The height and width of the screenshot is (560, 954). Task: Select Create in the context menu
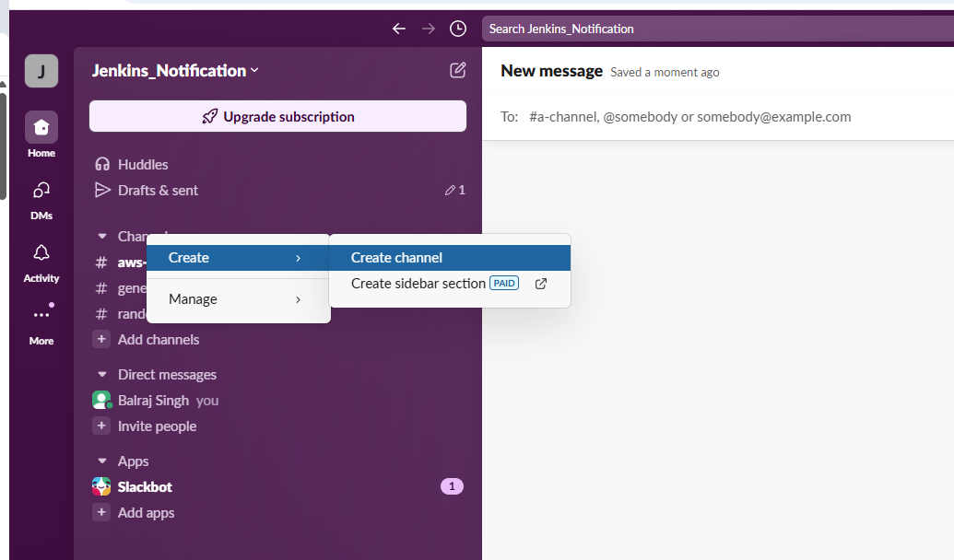click(x=239, y=258)
